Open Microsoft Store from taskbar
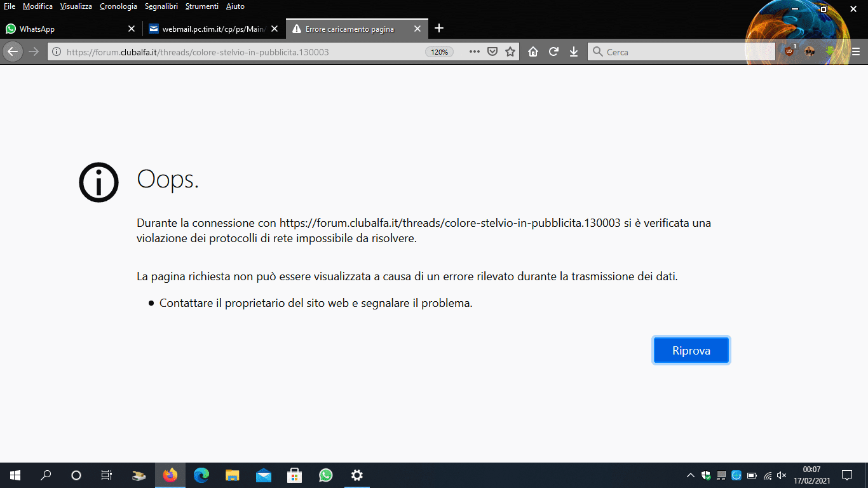The image size is (868, 488). [x=295, y=475]
